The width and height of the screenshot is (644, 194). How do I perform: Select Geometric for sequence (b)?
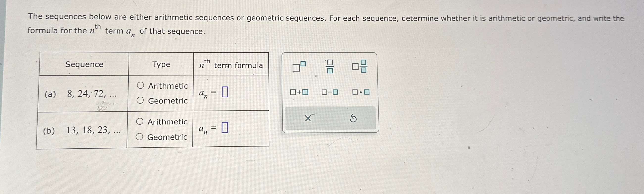point(139,137)
